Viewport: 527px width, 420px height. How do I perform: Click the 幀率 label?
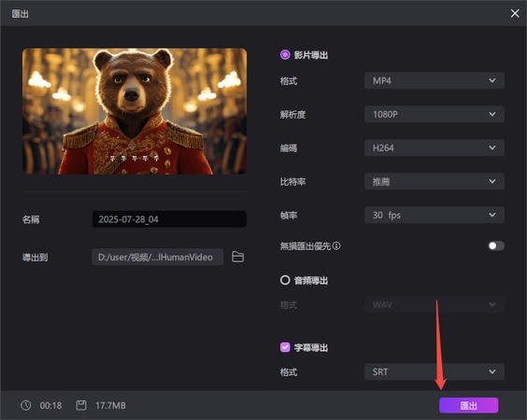click(x=289, y=216)
